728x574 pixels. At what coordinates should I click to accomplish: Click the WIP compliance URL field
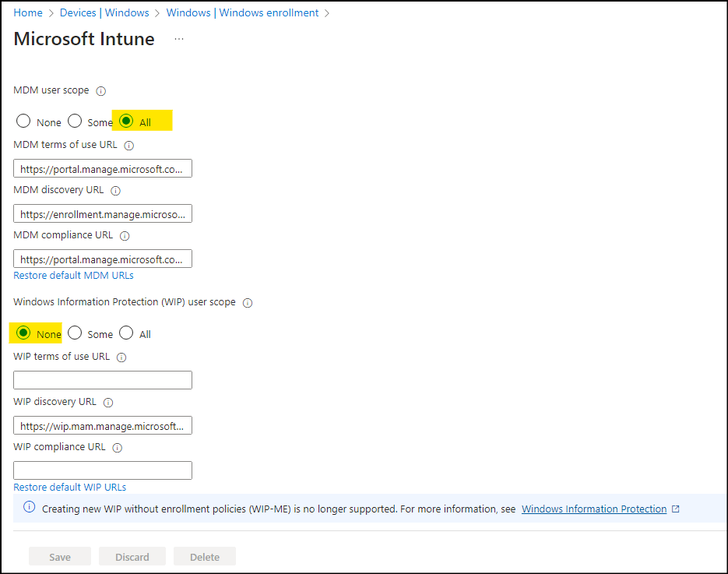[103, 470]
